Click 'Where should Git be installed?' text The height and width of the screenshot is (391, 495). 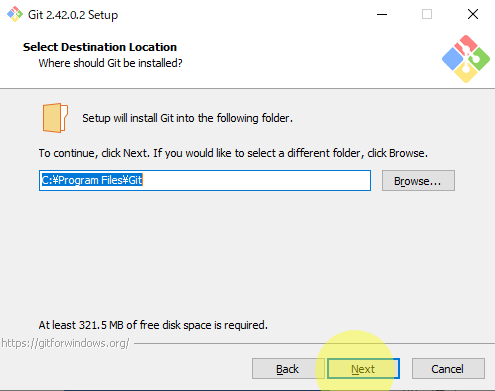(110, 63)
